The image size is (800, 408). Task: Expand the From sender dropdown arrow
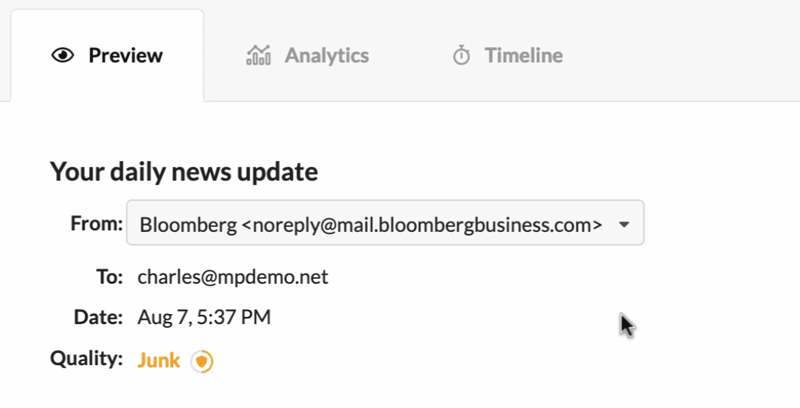click(624, 224)
